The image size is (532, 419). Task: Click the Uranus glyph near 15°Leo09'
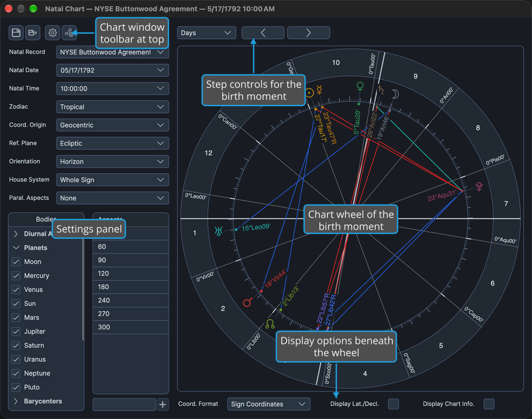coord(218,231)
